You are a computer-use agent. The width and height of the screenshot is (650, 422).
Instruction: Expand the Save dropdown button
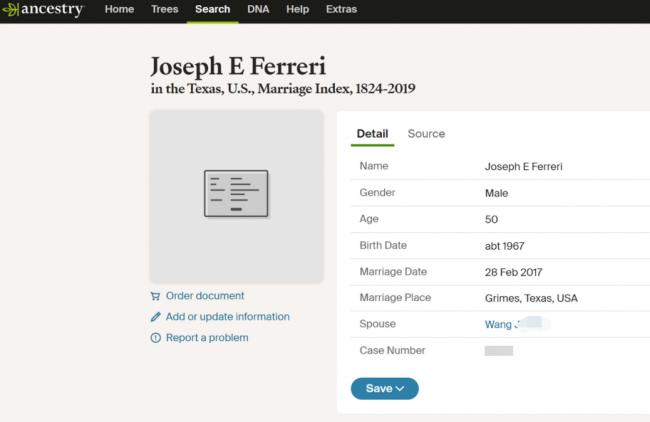click(384, 388)
